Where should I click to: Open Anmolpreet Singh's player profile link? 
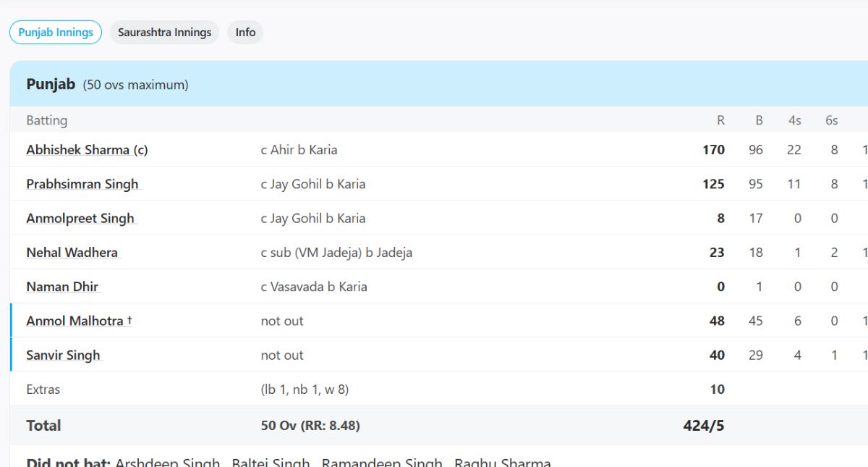80,218
